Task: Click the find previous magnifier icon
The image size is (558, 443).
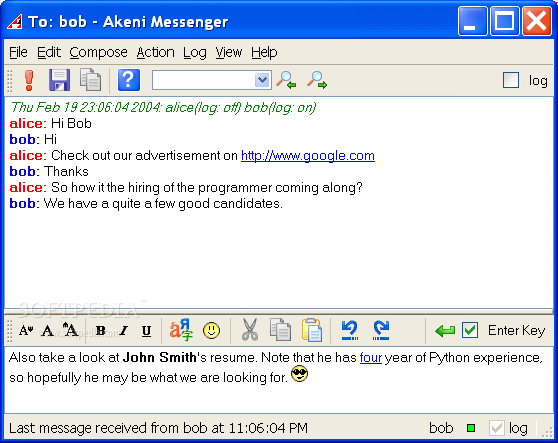Action: coord(286,80)
